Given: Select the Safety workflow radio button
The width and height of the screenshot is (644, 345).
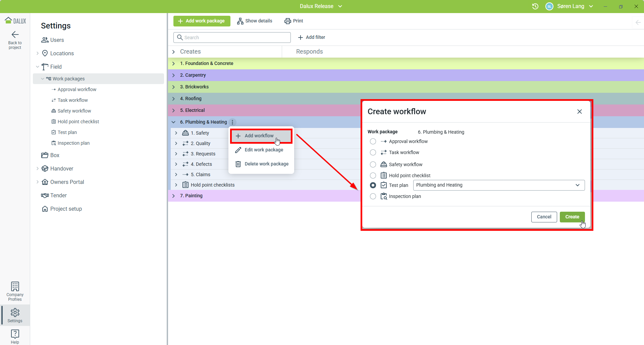Looking at the screenshot, I should pyautogui.click(x=373, y=164).
